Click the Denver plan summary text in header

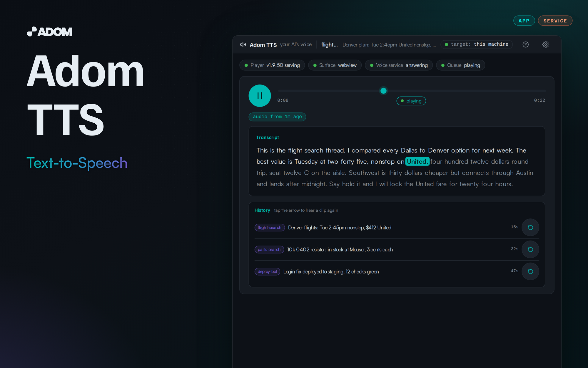pos(389,45)
